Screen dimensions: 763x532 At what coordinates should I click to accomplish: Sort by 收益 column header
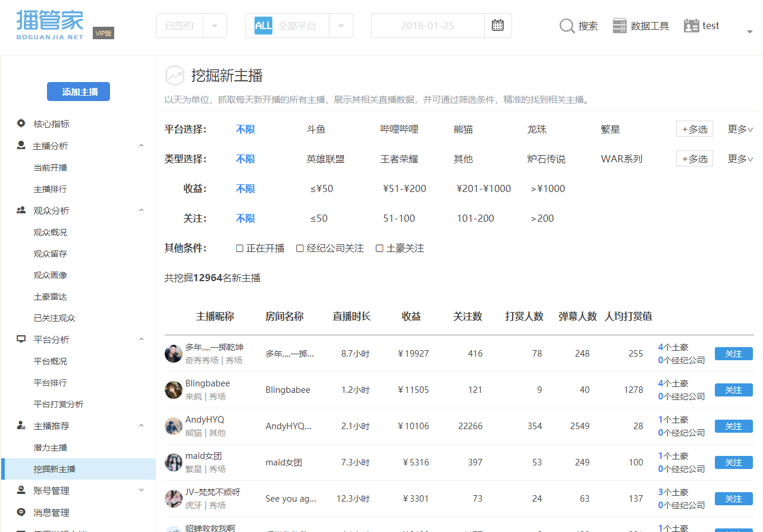click(x=411, y=317)
